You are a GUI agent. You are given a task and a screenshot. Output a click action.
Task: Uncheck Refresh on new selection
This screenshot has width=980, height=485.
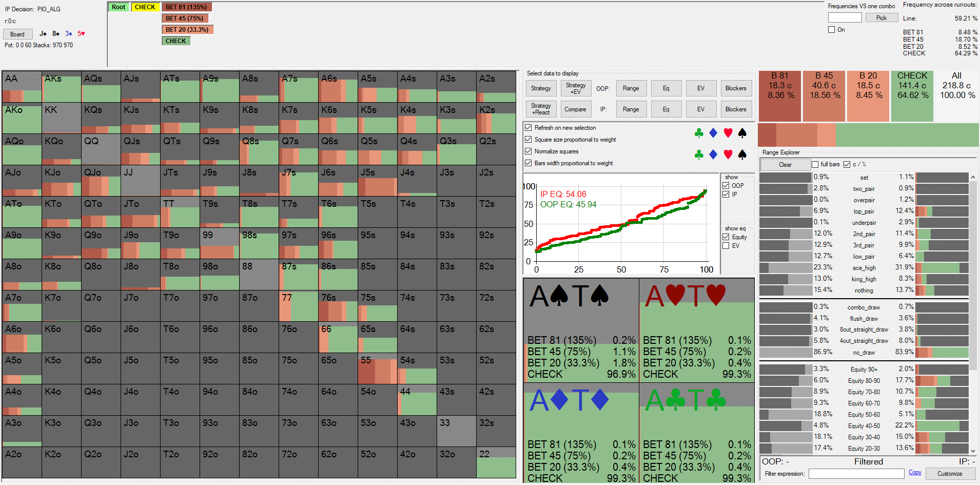click(528, 128)
